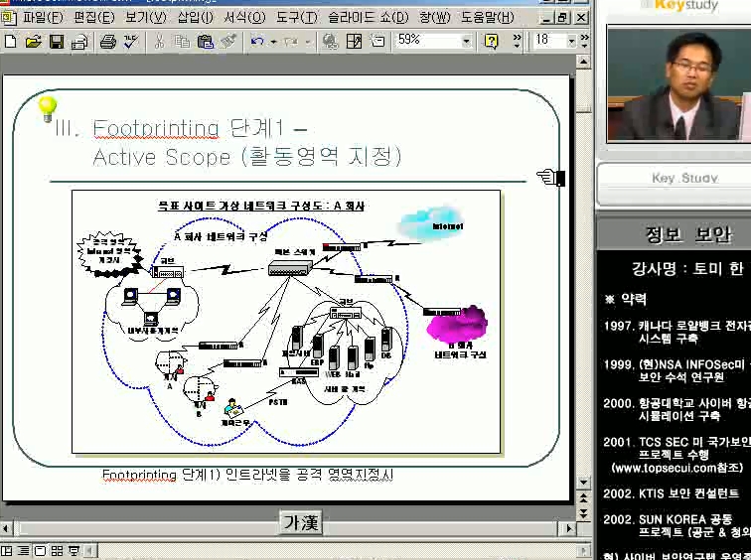This screenshot has width=751, height=560.
Task: Click the Office help question mark icon
Action: [x=491, y=42]
